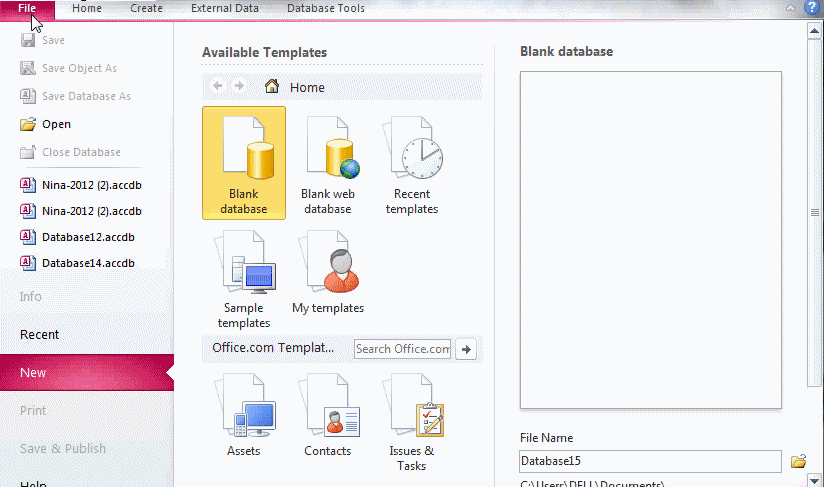Open My templates
The height and width of the screenshot is (487, 824).
click(x=328, y=272)
